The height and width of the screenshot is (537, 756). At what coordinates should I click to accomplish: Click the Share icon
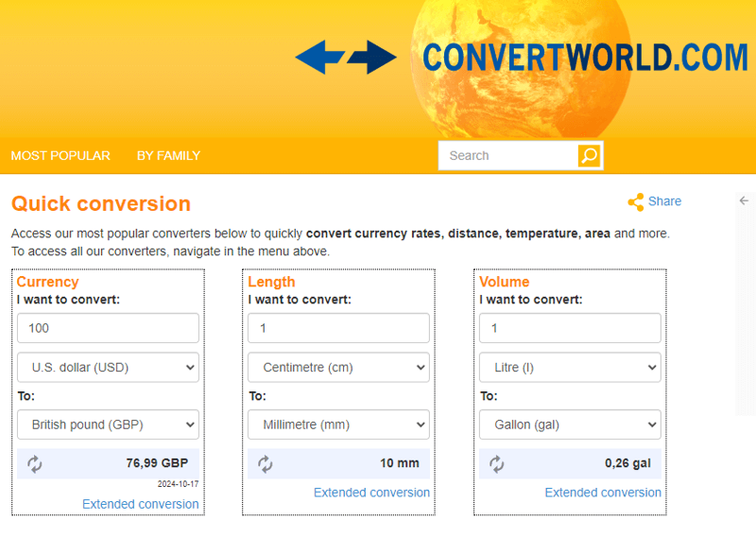[x=636, y=201]
